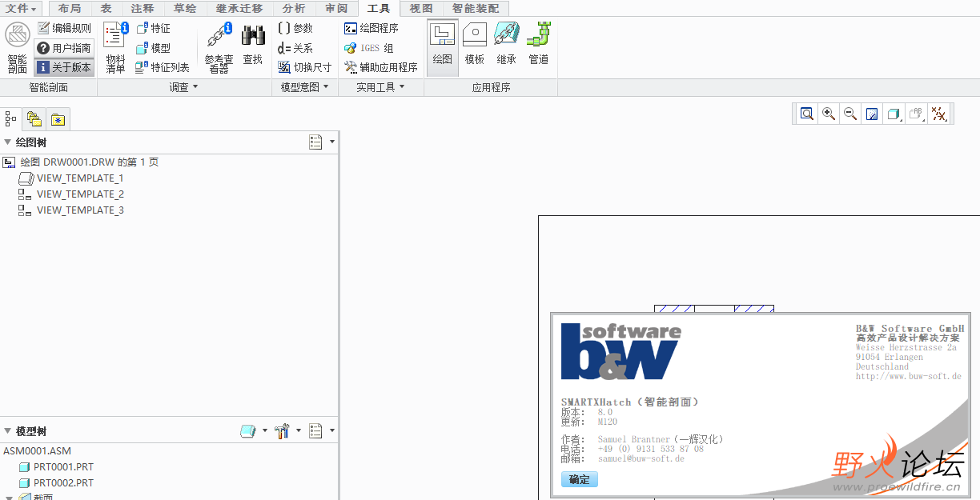Collapse the 绘图树 drawing tree panel
The height and width of the screenshot is (500, 980).
point(8,142)
